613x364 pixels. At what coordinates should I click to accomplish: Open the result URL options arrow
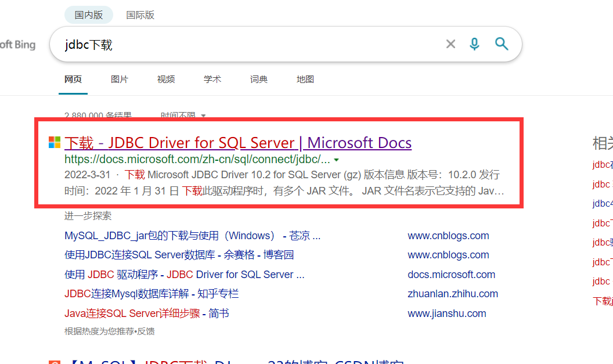click(337, 160)
